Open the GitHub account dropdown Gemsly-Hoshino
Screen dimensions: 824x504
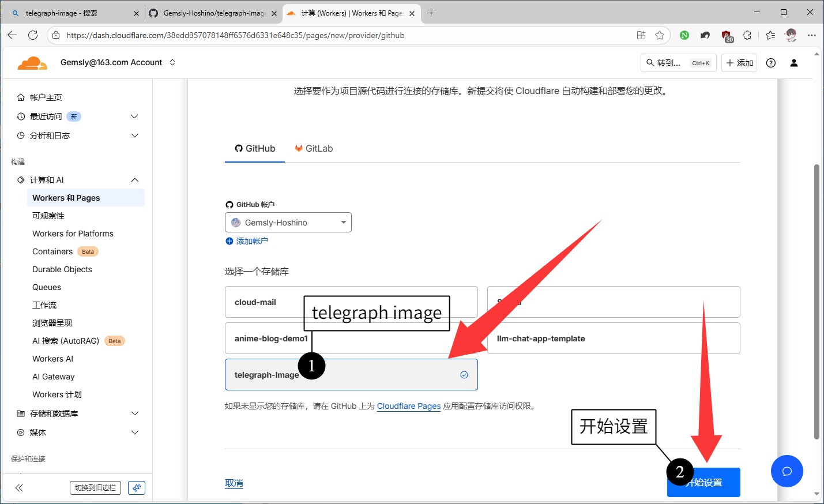288,223
